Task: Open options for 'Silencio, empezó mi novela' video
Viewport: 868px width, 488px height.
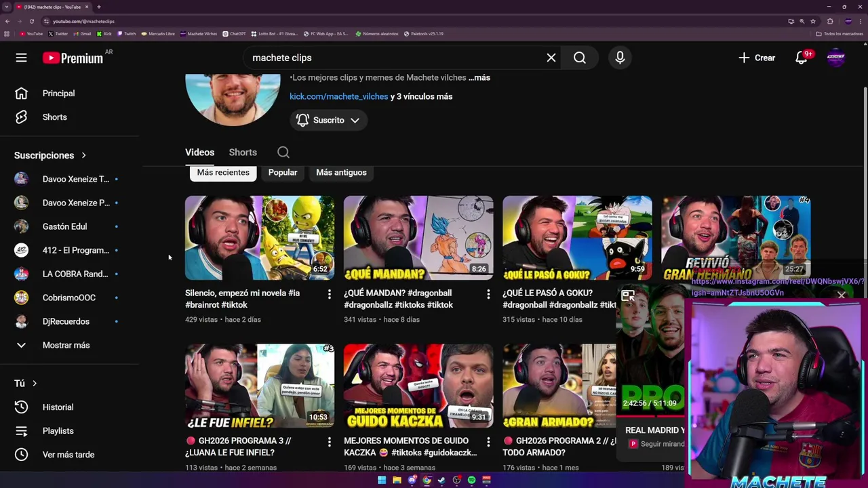Action: pos(329,294)
